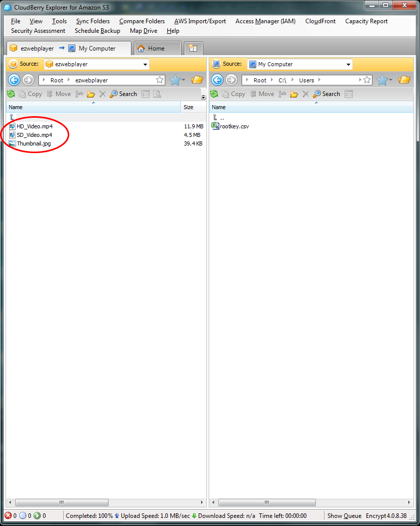
Task: Switch to the Home tab
Action: [x=156, y=49]
